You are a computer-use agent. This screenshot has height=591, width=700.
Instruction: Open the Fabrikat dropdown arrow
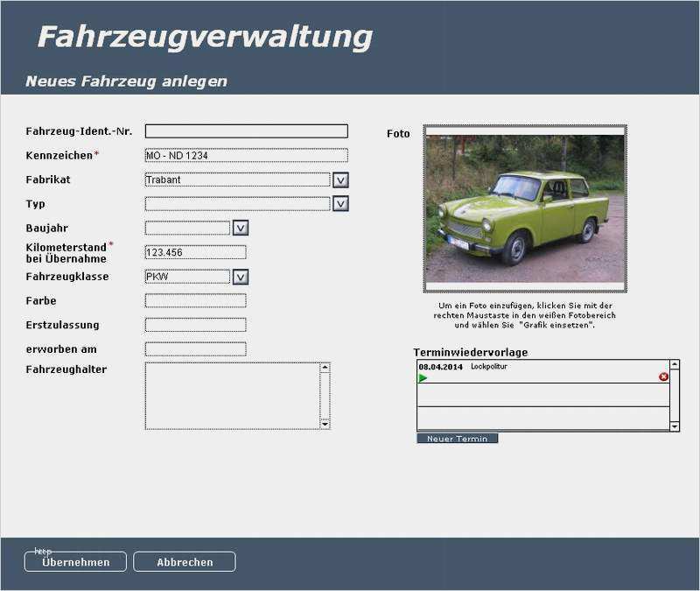point(340,179)
